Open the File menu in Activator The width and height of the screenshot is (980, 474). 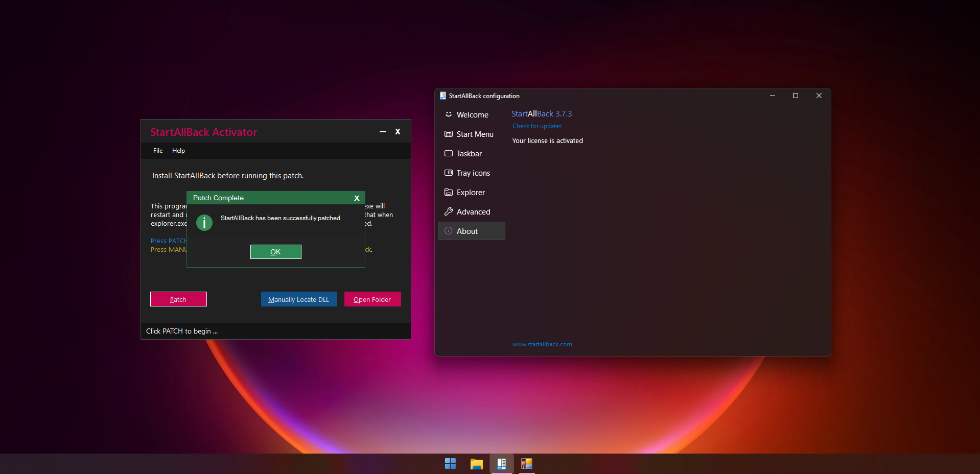coord(158,151)
